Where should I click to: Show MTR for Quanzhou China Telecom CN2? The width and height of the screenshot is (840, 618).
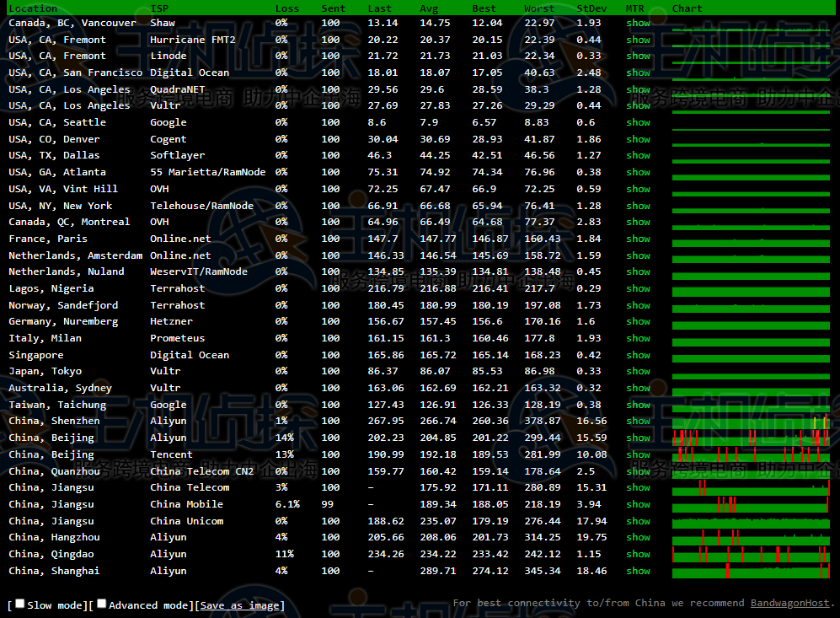638,471
